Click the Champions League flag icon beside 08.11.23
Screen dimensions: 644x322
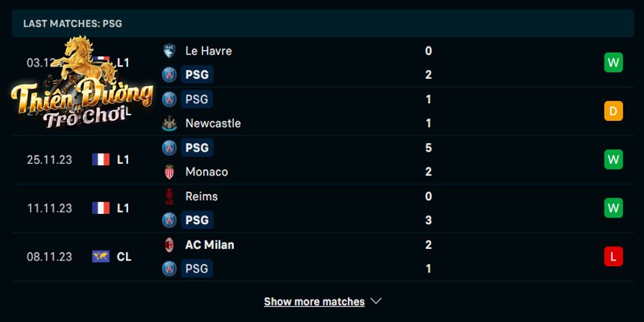(101, 257)
